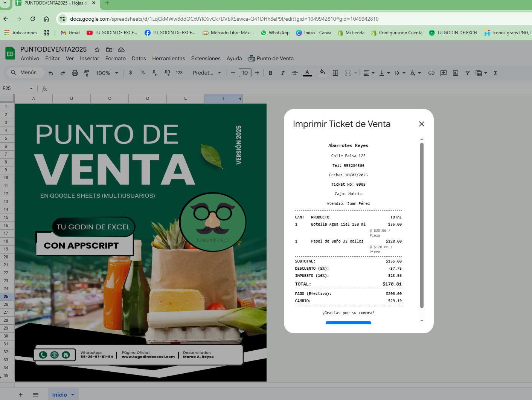
Task: Toggle strikethrough formatting
Action: point(295,73)
